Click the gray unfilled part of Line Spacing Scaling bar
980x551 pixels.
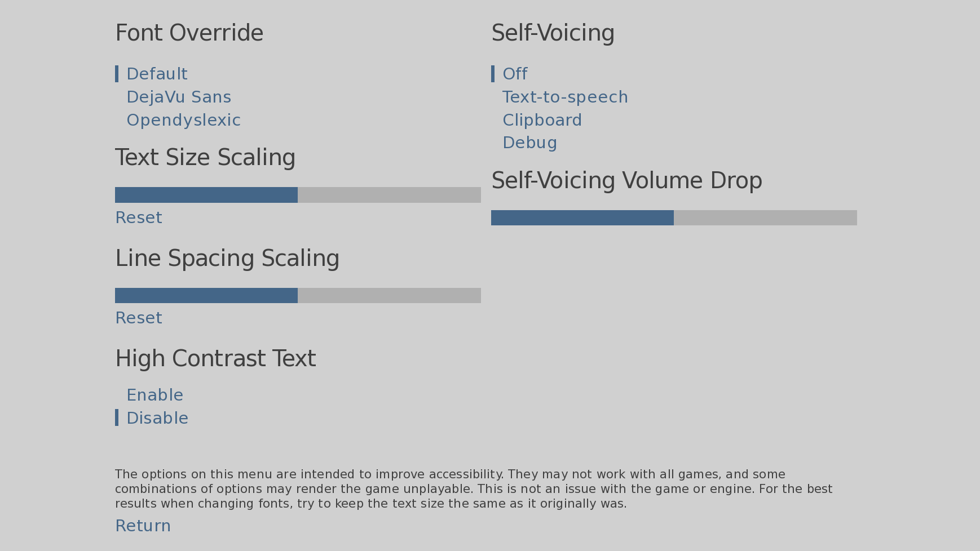pos(389,295)
